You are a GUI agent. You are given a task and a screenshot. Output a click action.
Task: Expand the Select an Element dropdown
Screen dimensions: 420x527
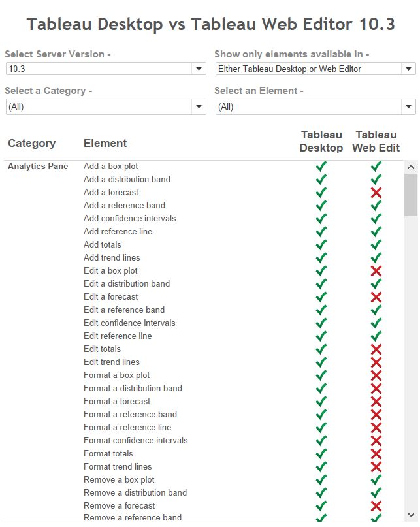tap(315, 107)
